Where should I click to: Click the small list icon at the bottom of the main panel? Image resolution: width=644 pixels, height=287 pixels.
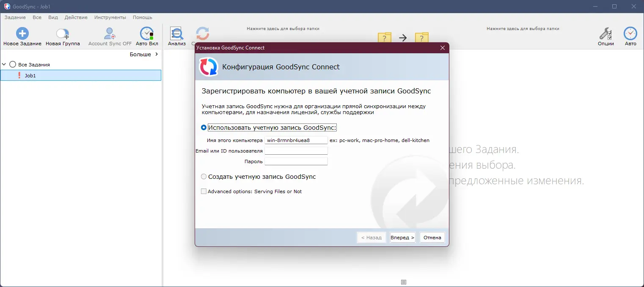point(403,282)
